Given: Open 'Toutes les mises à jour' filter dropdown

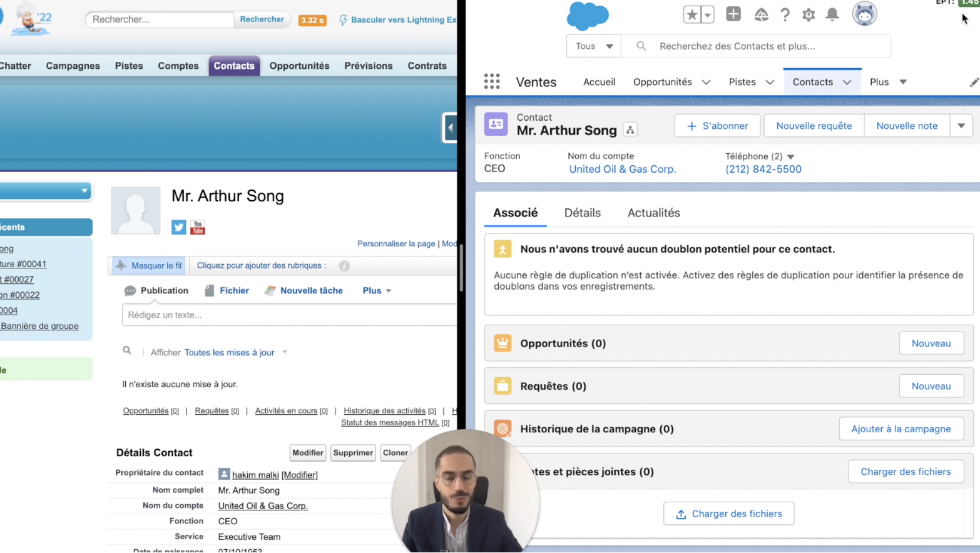Looking at the screenshot, I should 236,353.
